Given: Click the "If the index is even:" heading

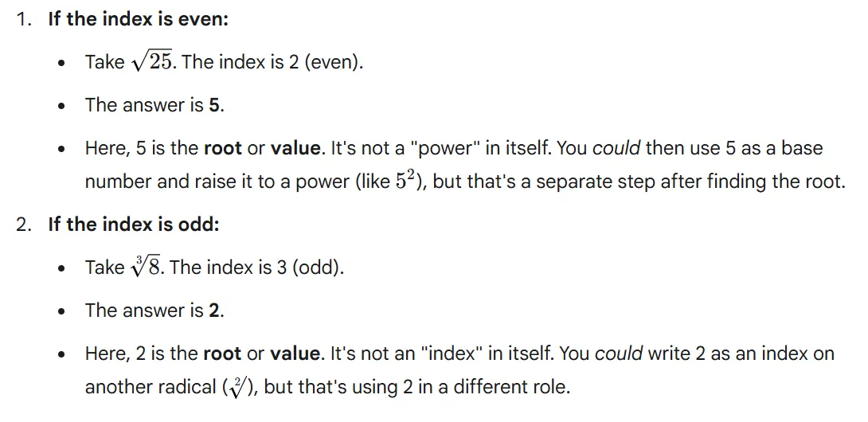Looking at the screenshot, I should (138, 19).
